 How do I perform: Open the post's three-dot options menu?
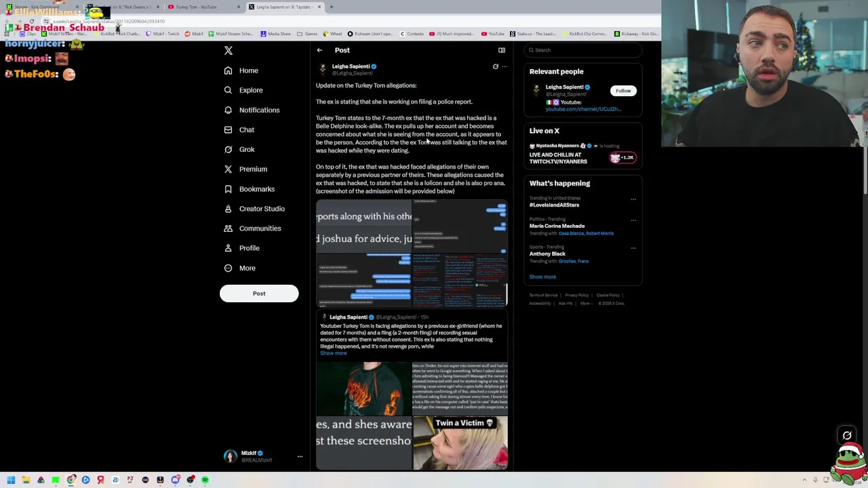(505, 66)
